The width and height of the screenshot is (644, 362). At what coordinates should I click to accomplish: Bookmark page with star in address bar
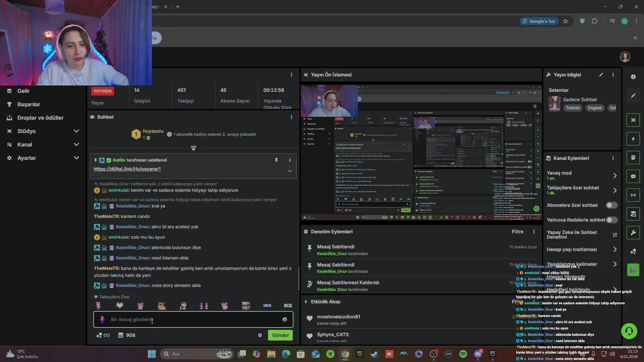[566, 21]
